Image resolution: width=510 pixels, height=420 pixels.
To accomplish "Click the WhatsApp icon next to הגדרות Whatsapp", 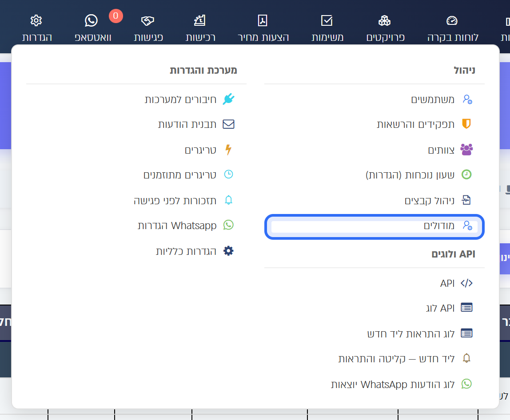I will (228, 225).
